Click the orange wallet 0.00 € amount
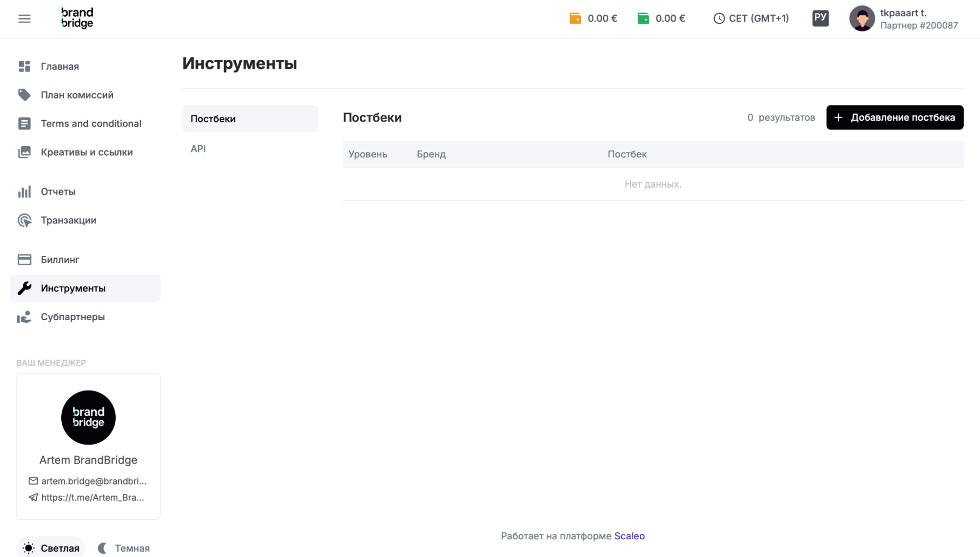This screenshot has width=980, height=557. click(602, 19)
